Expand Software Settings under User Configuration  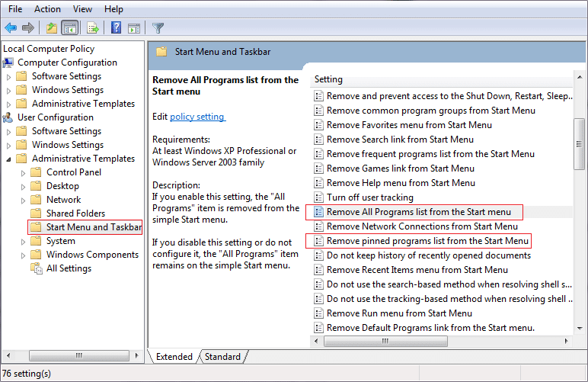point(8,132)
